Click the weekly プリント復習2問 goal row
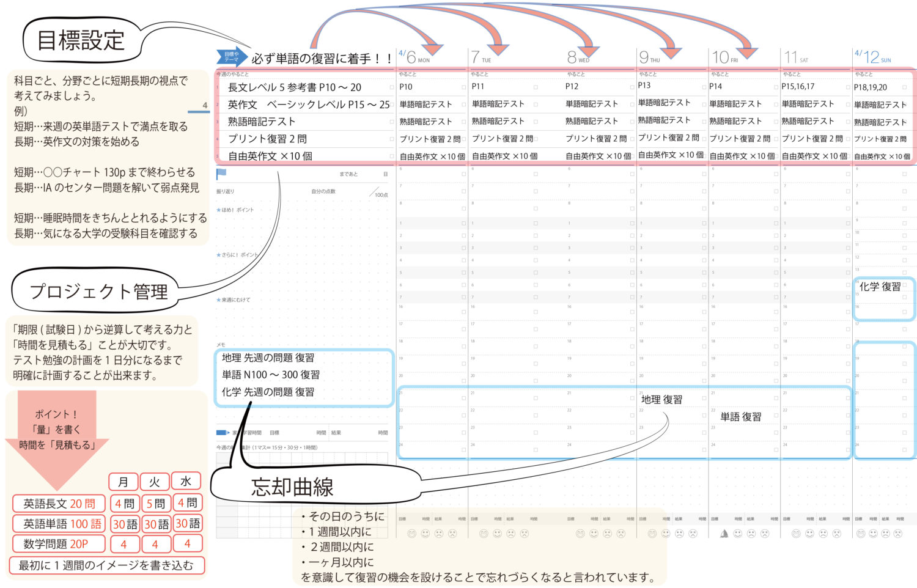This screenshot has height=588, width=917. 267,139
